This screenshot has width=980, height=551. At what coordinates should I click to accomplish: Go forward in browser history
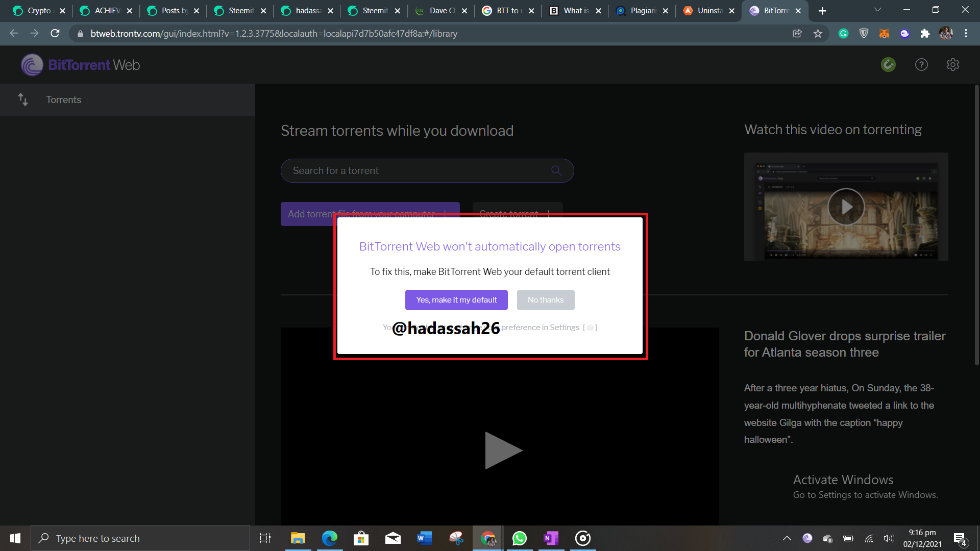(34, 33)
